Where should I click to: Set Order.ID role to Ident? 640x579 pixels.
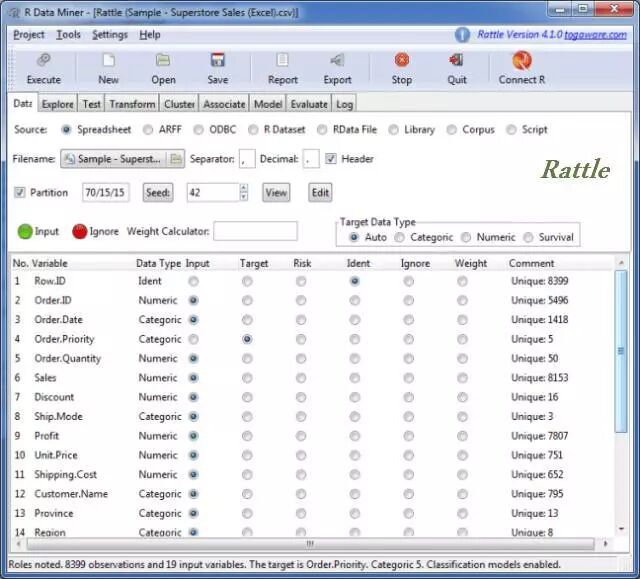pos(355,301)
